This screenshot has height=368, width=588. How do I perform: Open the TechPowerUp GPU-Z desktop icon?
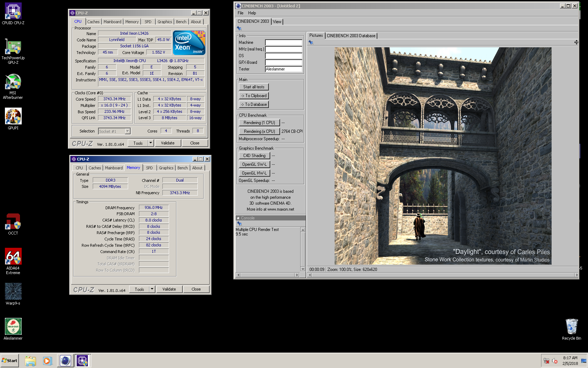point(13,51)
